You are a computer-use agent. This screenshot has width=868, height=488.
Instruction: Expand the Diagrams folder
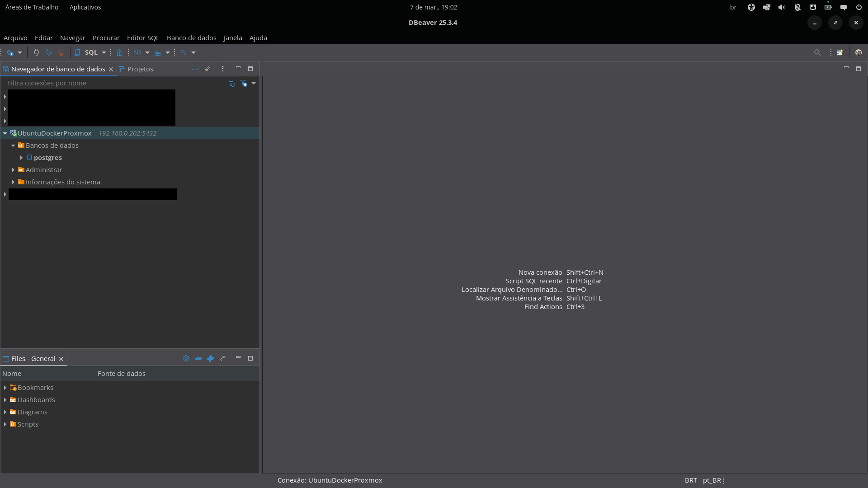click(5, 412)
